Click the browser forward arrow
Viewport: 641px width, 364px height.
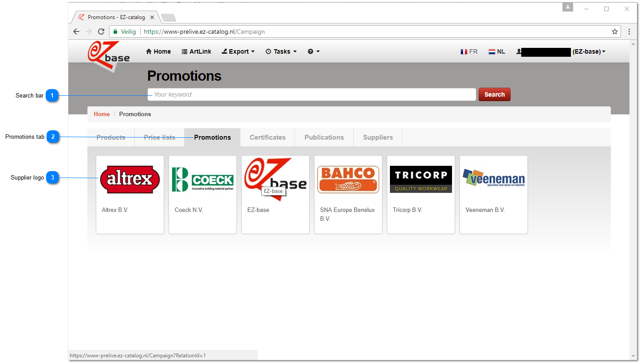89,31
